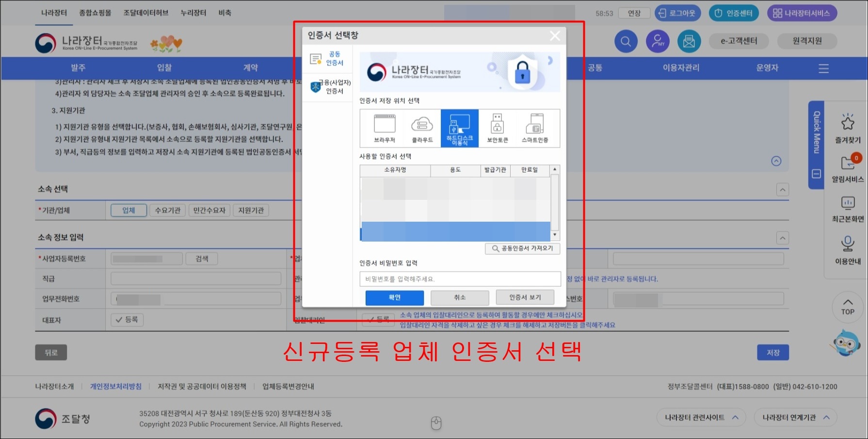Viewport: 868px width, 439px height.
Task: Choose 지원기관 organization type
Action: (x=251, y=210)
